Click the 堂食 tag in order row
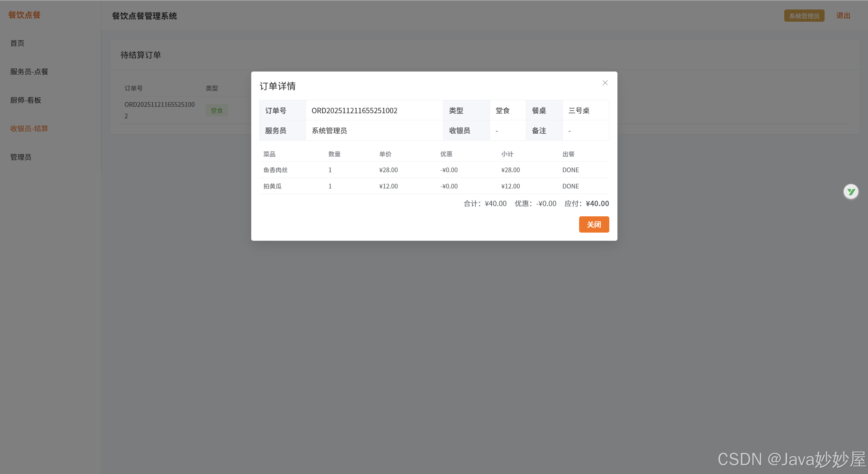The image size is (868, 474). point(217,111)
